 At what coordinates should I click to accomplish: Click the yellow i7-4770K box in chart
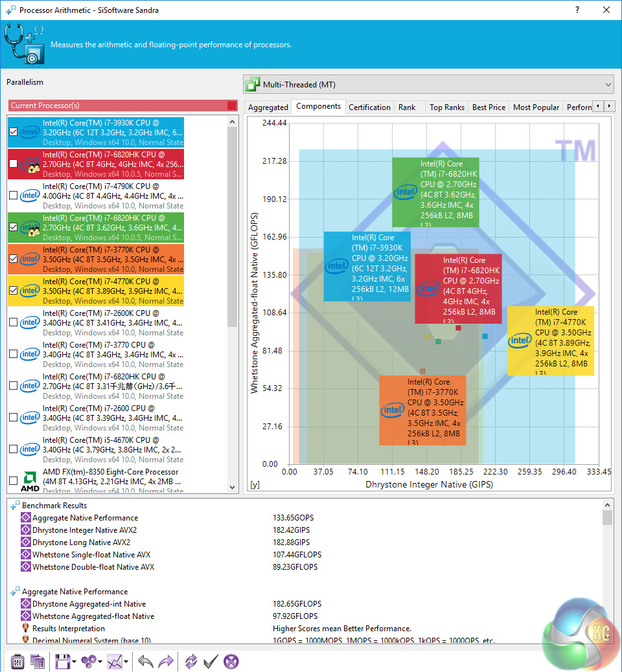point(550,341)
